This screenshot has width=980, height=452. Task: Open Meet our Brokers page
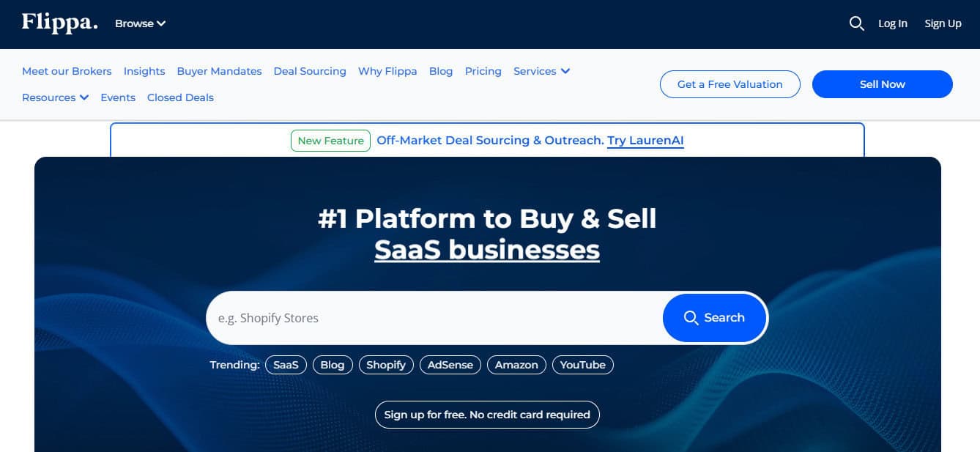point(67,71)
